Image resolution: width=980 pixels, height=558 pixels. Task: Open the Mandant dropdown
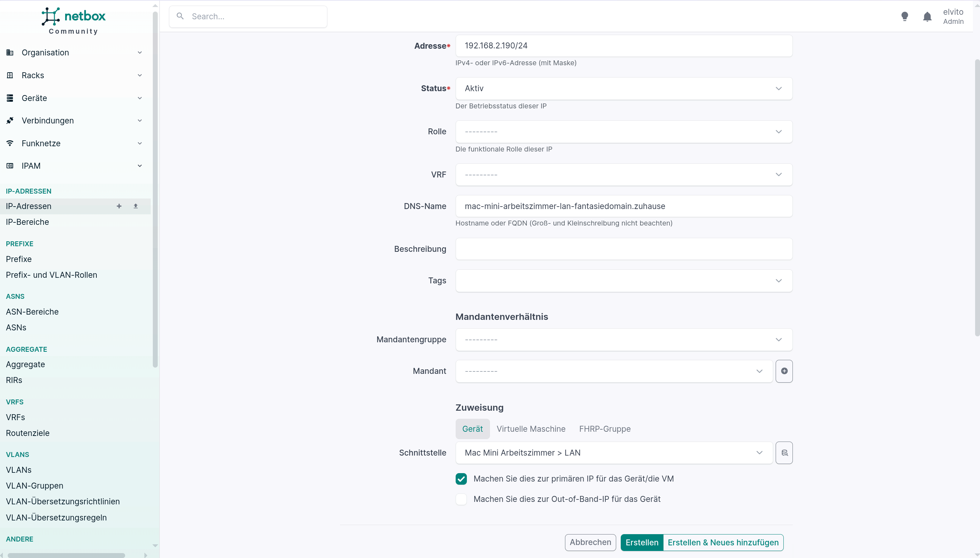[x=614, y=371]
